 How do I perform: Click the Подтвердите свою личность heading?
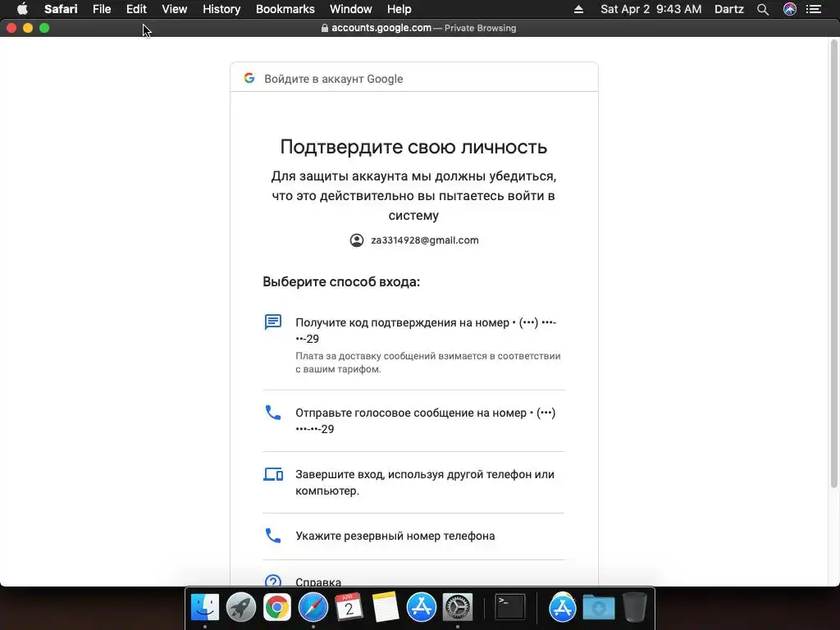413,147
